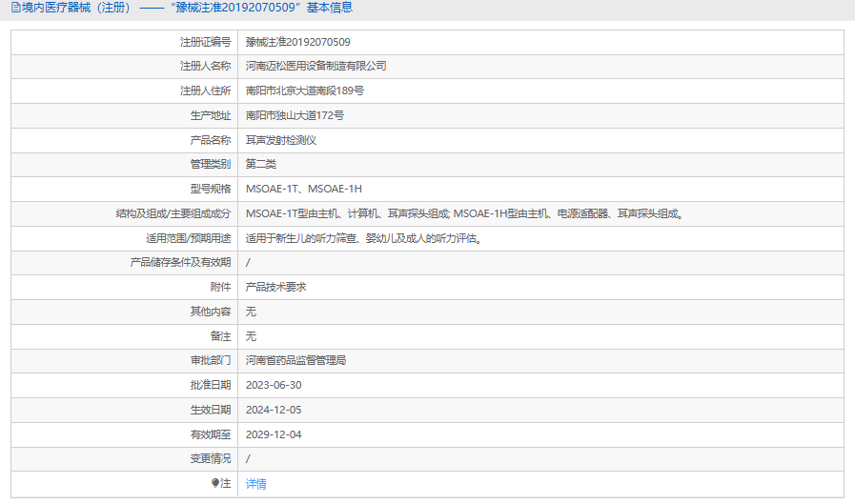855x504 pixels.
Task: Click the 型号规格 label
Action: pyautogui.click(x=211, y=189)
